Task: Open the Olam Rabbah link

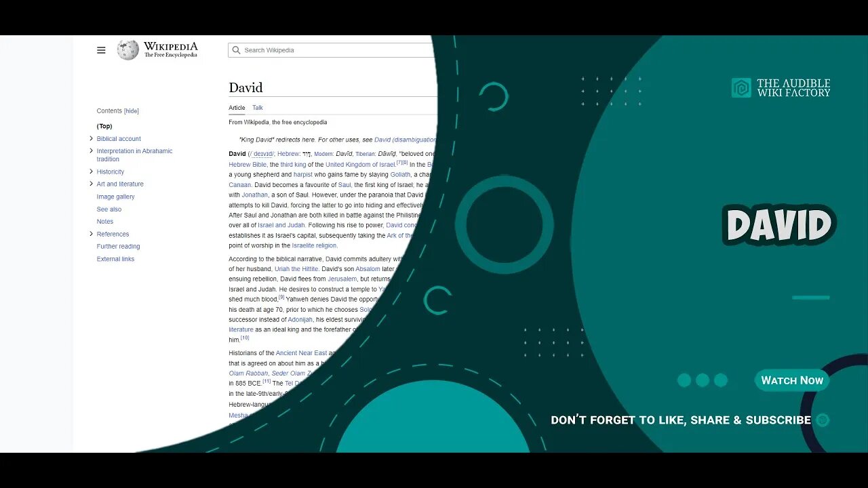Action: point(247,373)
